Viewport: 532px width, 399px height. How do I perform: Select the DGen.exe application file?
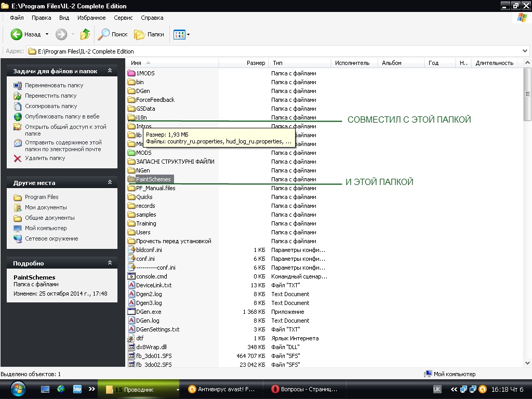(148, 312)
